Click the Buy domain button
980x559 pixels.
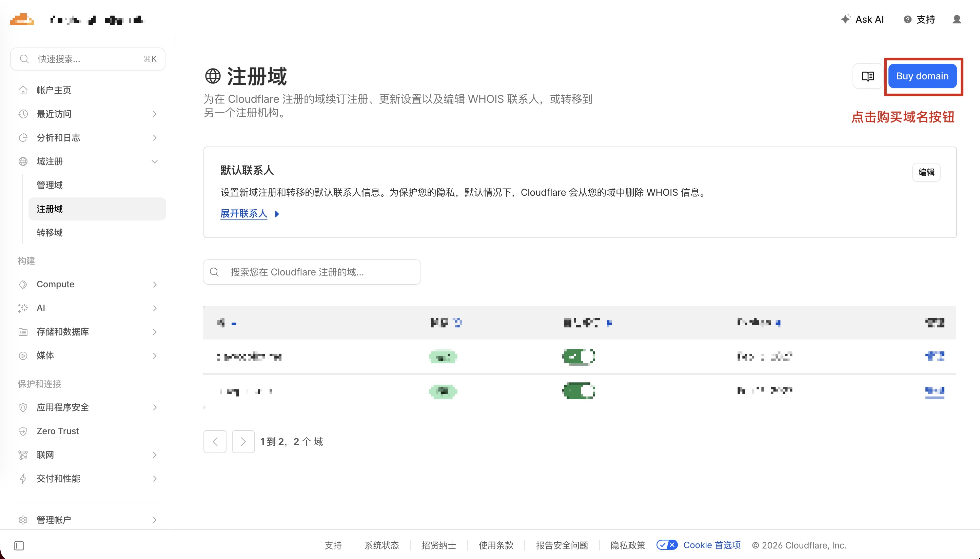pyautogui.click(x=922, y=76)
